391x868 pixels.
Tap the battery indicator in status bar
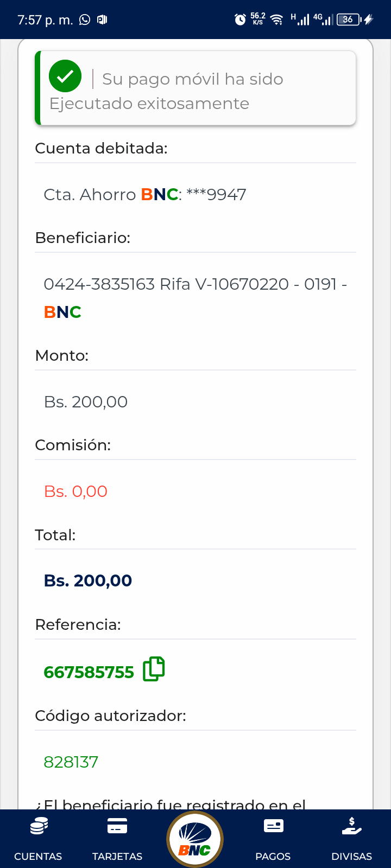[x=349, y=20]
